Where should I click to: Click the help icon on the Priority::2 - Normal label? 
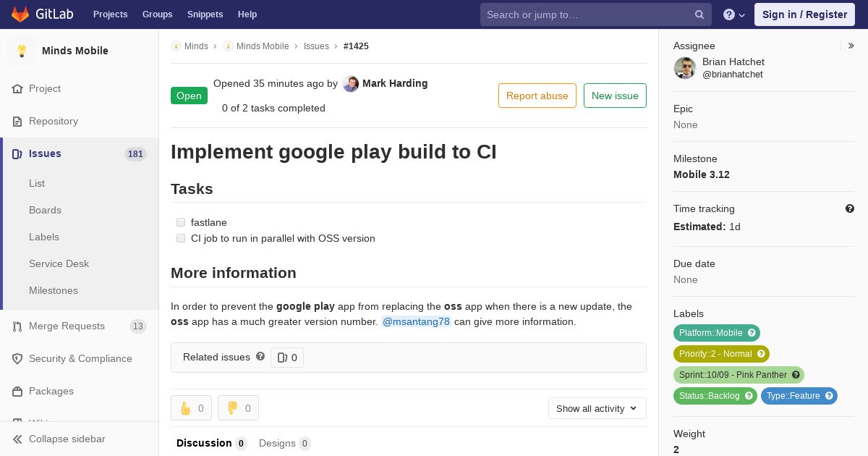pyautogui.click(x=761, y=354)
